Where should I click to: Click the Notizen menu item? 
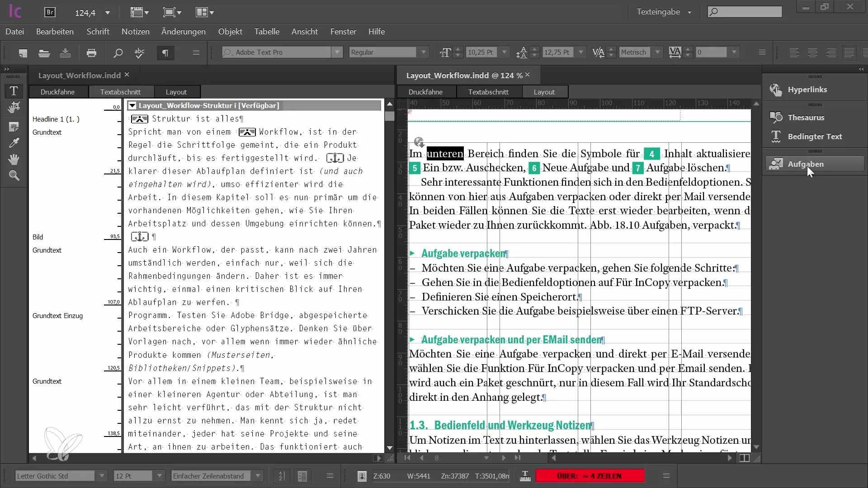(135, 31)
